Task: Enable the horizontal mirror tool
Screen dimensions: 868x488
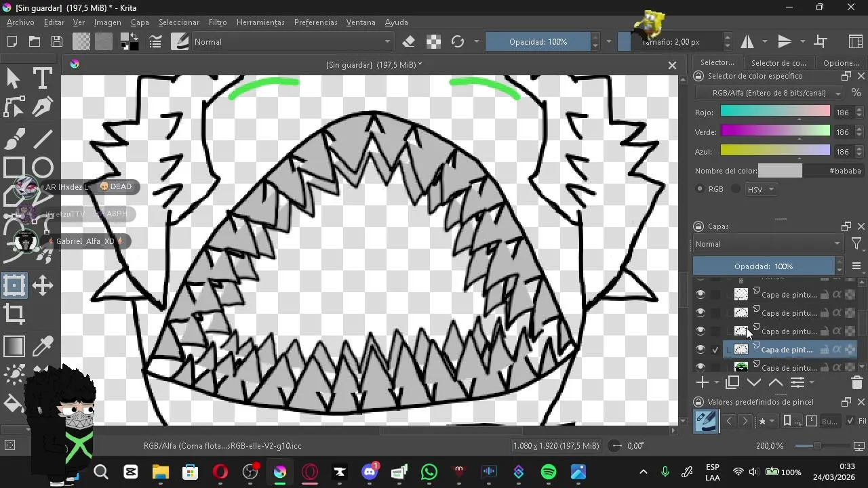Action: (747, 41)
